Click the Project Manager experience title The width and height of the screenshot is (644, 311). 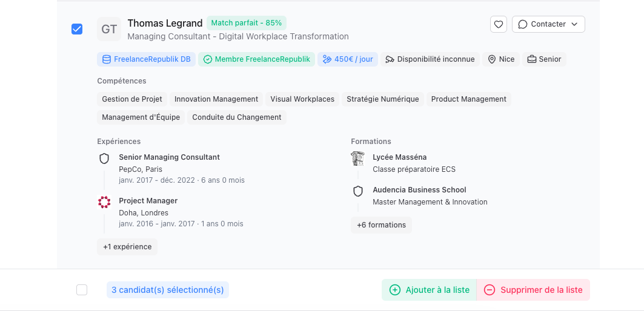coord(148,201)
